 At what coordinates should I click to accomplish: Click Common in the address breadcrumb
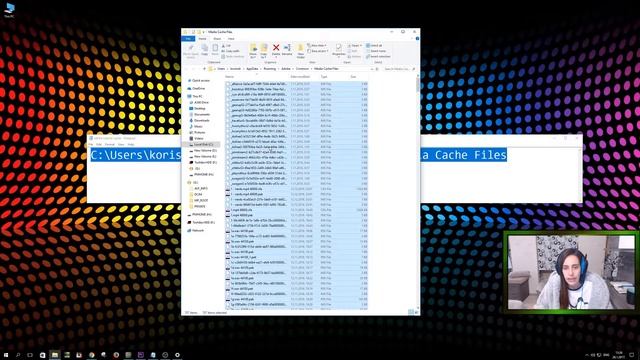[x=302, y=69]
